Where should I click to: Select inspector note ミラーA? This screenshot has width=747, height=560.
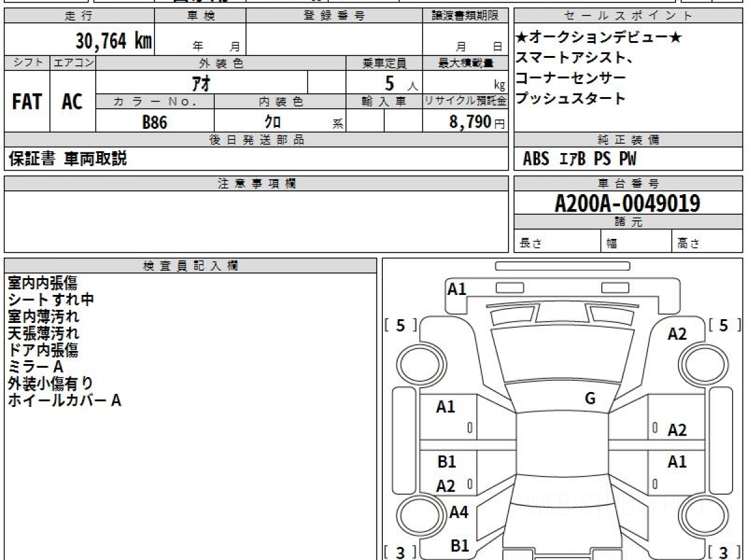[35, 367]
